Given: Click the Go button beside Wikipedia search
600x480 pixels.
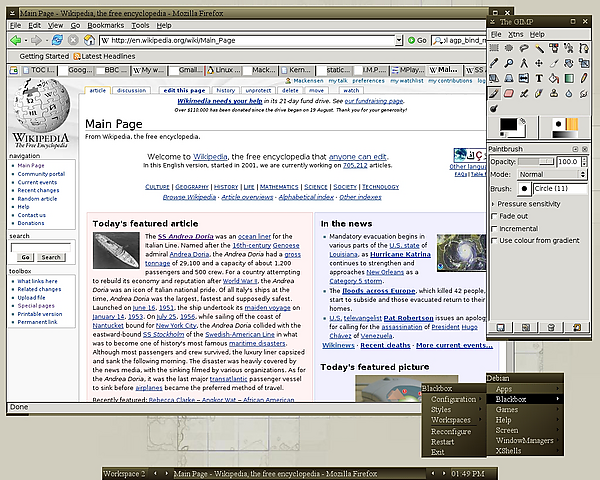Looking at the screenshot, I should pyautogui.click(x=23, y=257).
